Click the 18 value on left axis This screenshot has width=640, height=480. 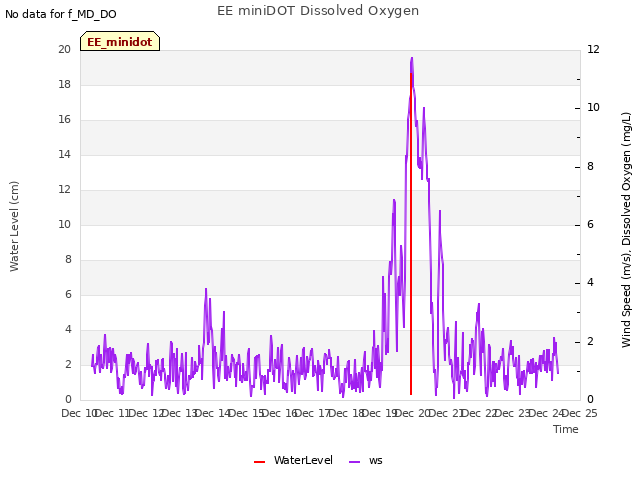click(x=64, y=84)
